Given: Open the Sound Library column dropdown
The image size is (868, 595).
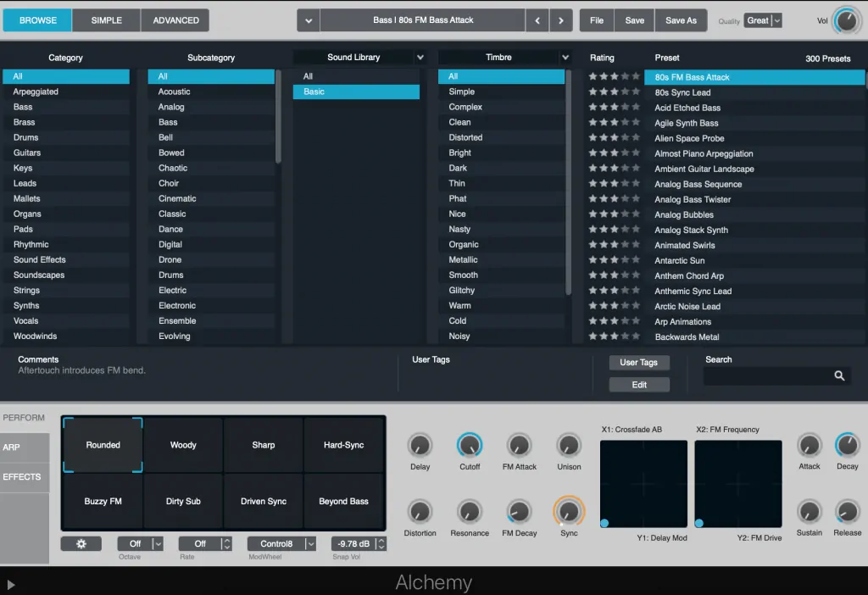Looking at the screenshot, I should point(420,57).
